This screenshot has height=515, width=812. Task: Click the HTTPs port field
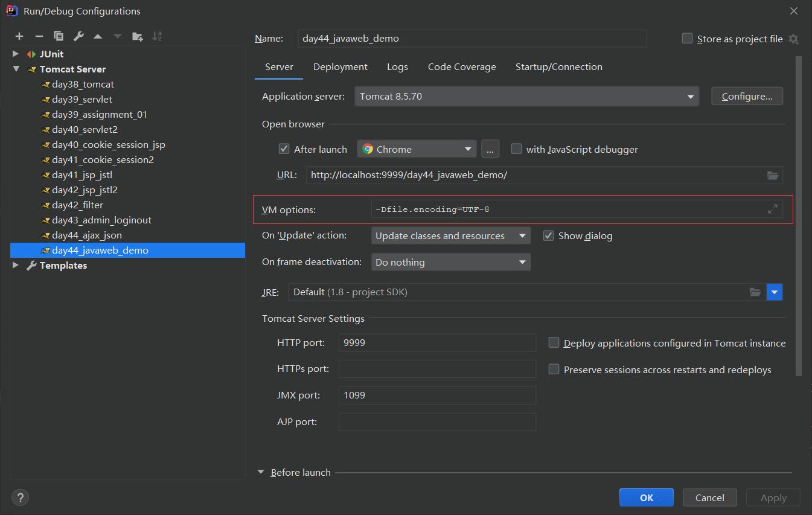click(437, 369)
